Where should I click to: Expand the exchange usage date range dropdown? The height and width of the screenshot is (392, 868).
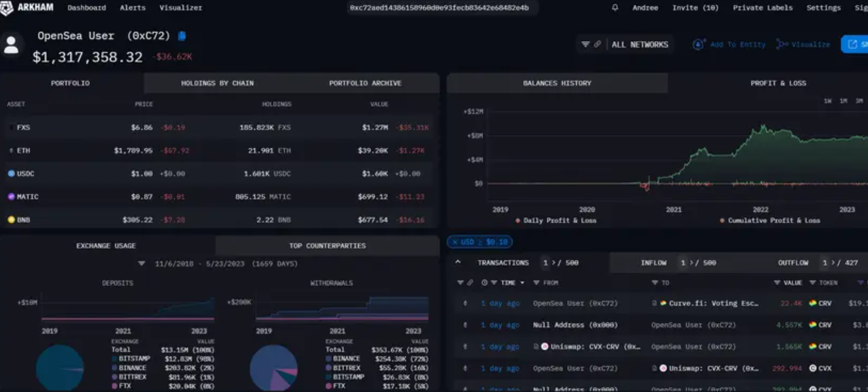(142, 263)
